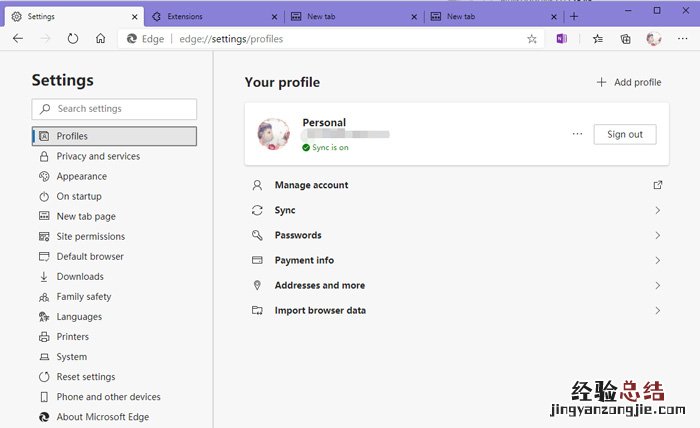Expand the Payment info row chevron
Viewport: 700px width, 428px height.
coord(657,260)
